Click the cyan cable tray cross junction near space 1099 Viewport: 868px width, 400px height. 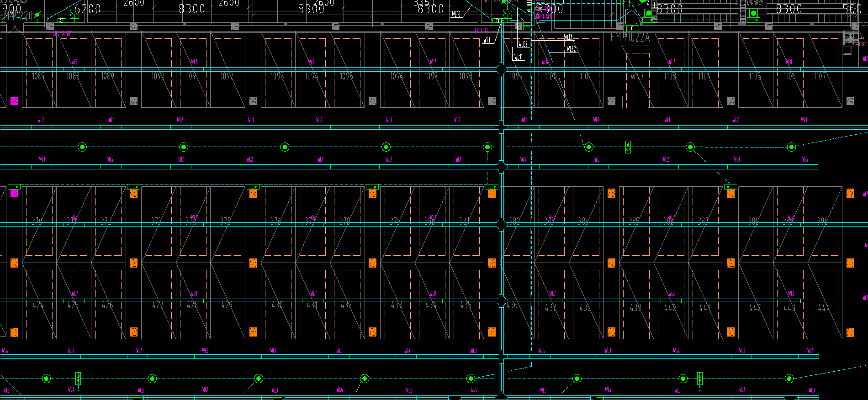pyautogui.click(x=502, y=70)
